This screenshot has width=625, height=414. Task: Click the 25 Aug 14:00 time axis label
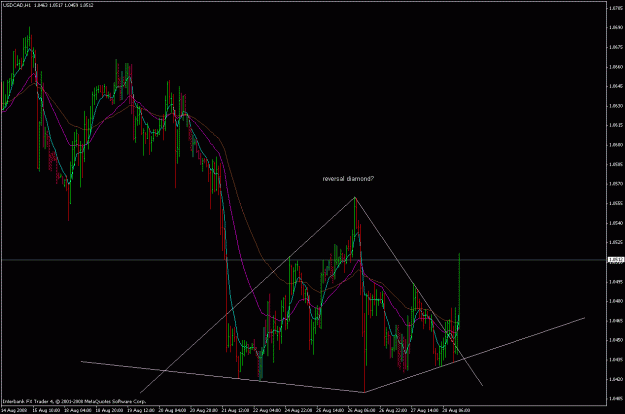coord(330,410)
